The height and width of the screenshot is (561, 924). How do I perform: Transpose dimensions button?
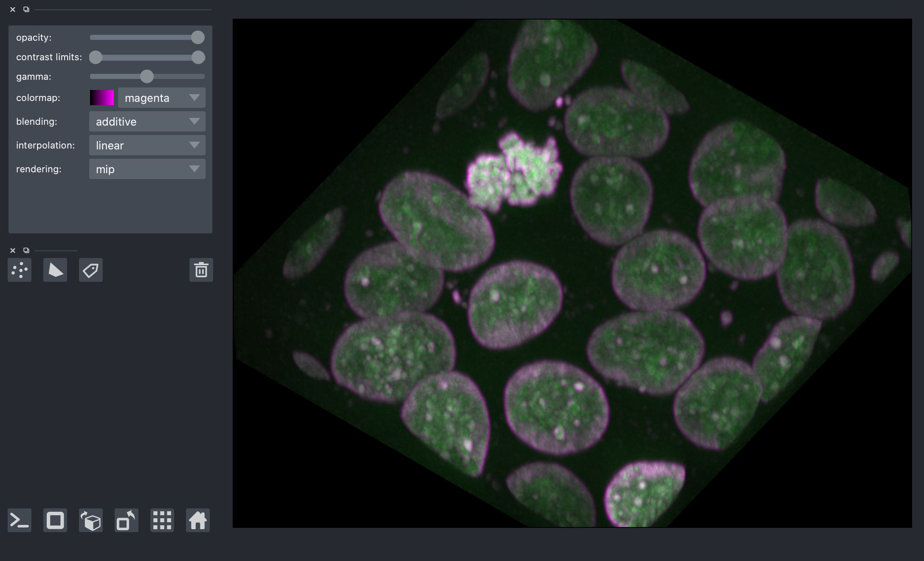tap(127, 520)
